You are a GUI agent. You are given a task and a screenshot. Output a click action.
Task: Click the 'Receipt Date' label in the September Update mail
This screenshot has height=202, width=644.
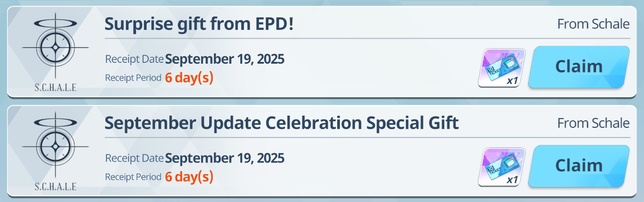point(134,159)
